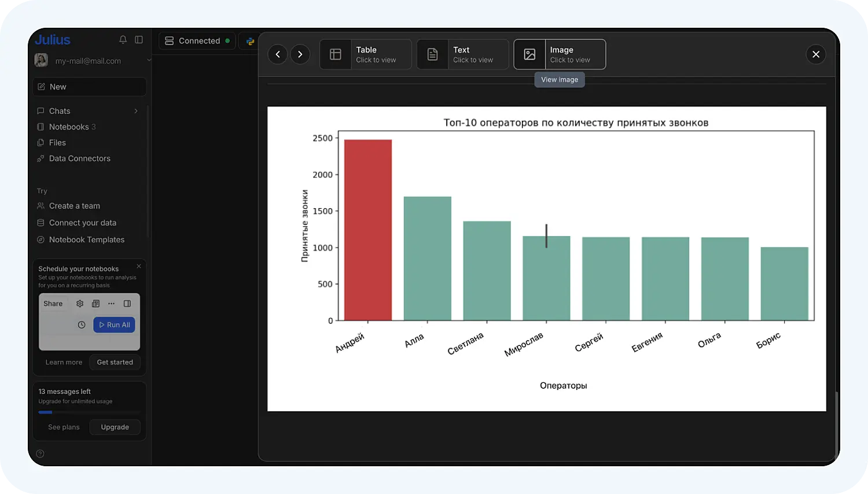
Task: Open Notebooks in the sidebar
Action: coord(69,127)
